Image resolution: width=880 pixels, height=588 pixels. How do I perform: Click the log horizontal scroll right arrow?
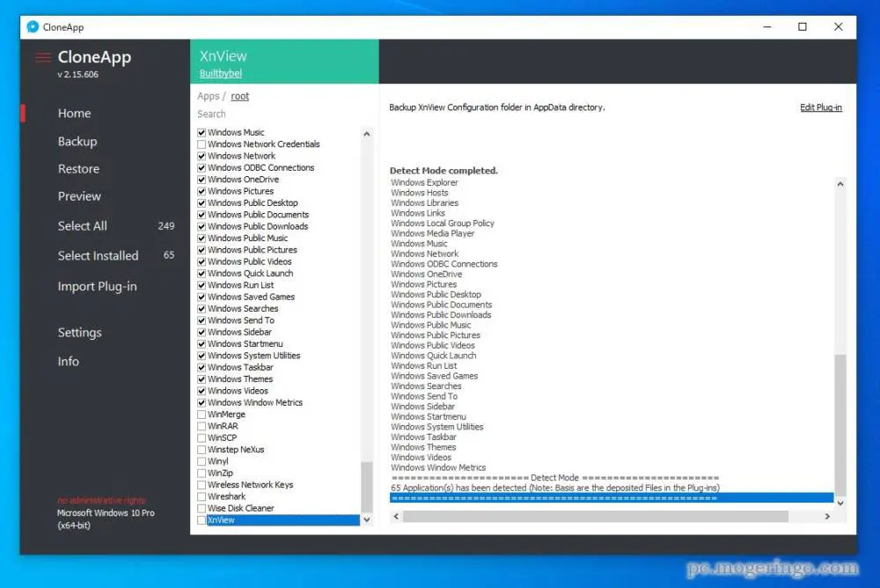826,516
